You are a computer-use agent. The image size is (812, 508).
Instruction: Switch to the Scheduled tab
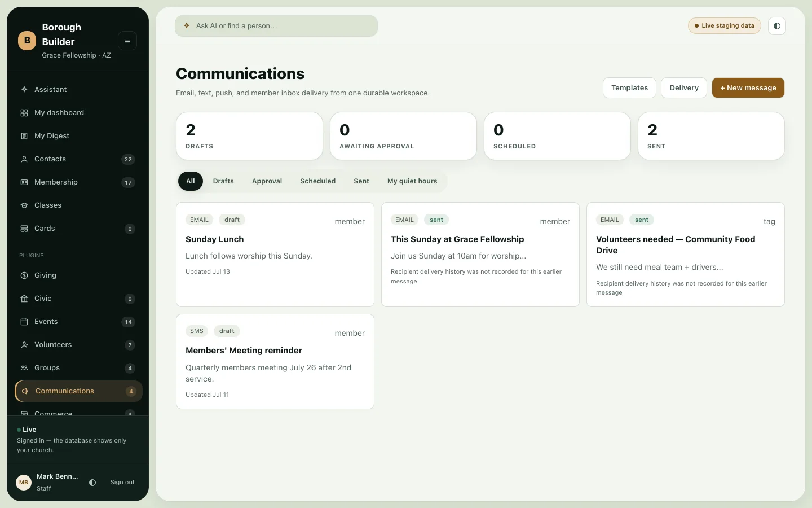point(317,181)
